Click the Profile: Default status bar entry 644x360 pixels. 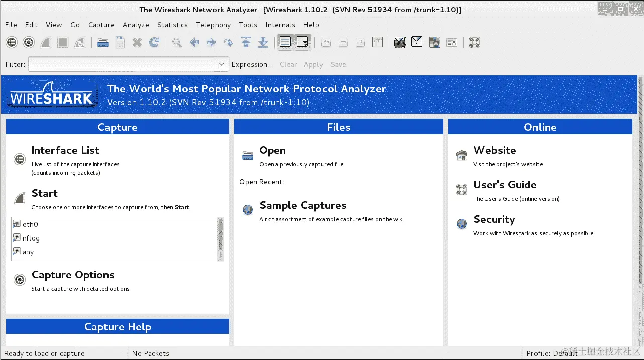point(552,353)
